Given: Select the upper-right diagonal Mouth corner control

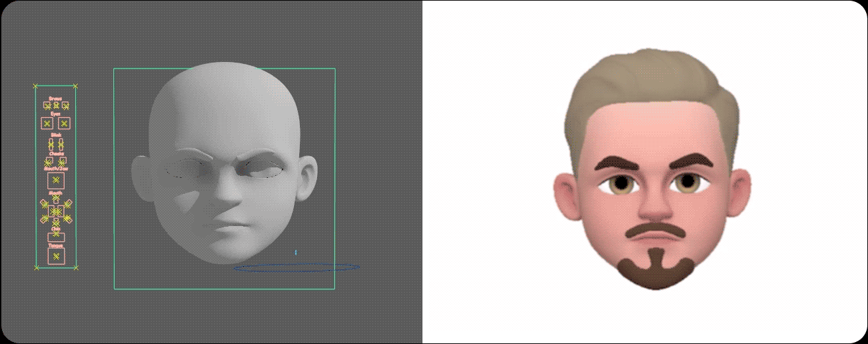Looking at the screenshot, I should click(67, 204).
